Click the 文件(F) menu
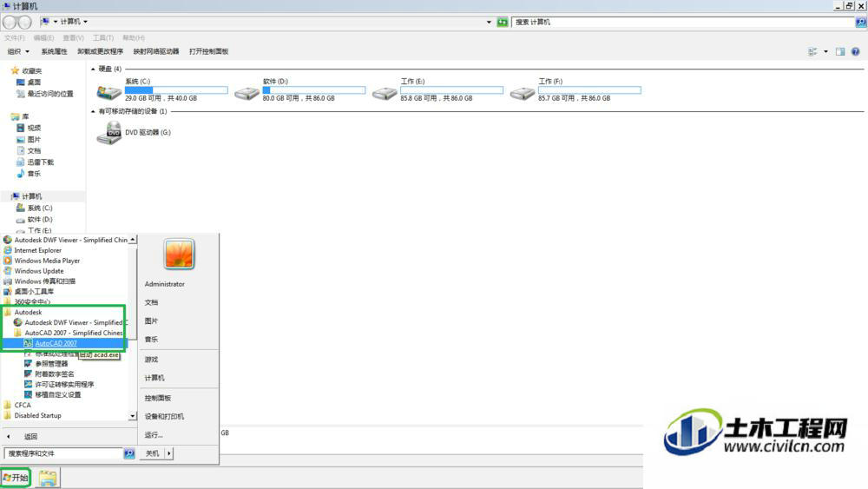Viewport: 868px width, 489px height. pyautogui.click(x=15, y=37)
